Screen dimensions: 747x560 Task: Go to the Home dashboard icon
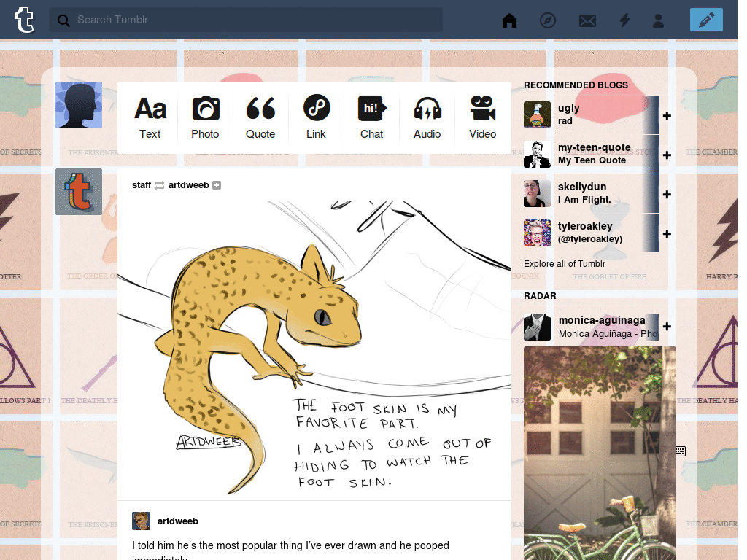tap(509, 20)
